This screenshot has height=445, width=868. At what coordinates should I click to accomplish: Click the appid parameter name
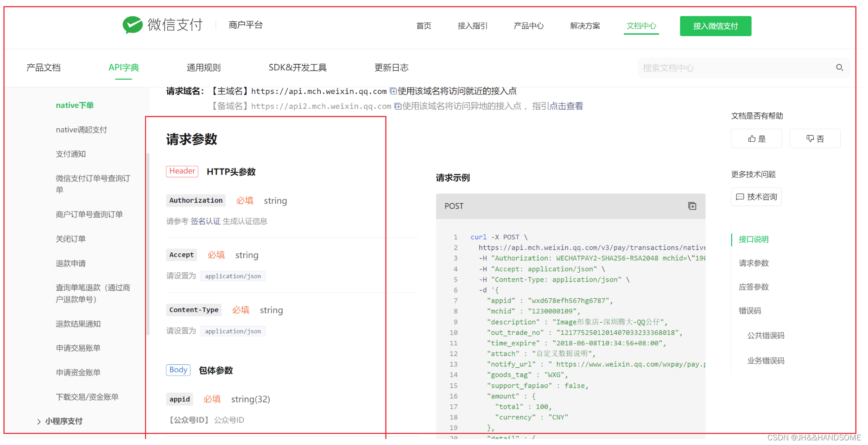180,399
